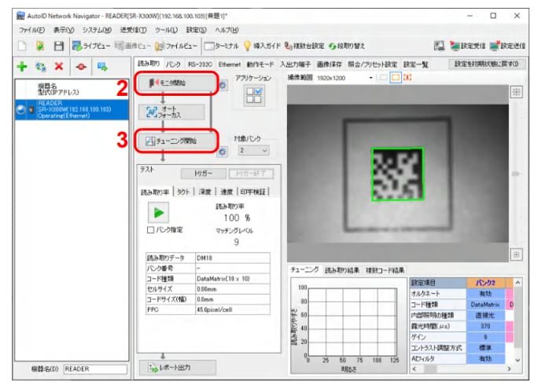The width and height of the screenshot is (545, 392).
Task: Click 設定を初期状態に戻す button
Action: point(486,64)
